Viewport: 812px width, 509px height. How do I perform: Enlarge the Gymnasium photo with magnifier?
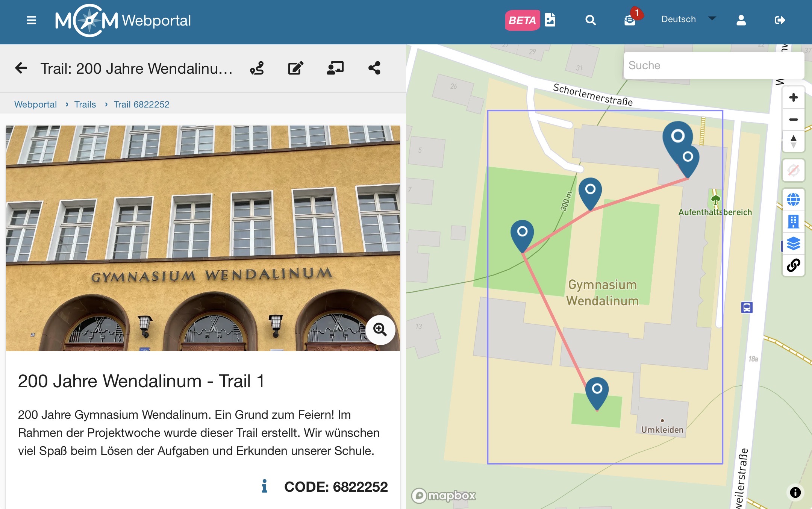(380, 330)
